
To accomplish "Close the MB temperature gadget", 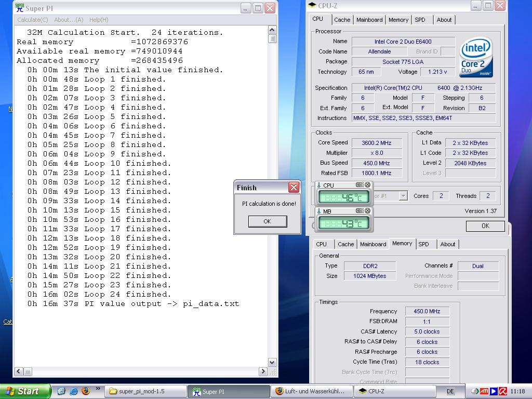I will click(367, 211).
